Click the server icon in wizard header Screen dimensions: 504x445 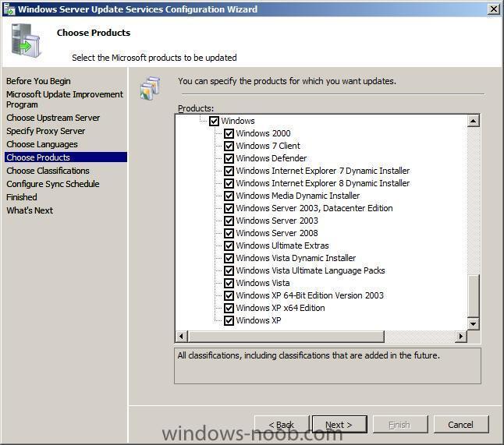pyautogui.click(x=26, y=41)
